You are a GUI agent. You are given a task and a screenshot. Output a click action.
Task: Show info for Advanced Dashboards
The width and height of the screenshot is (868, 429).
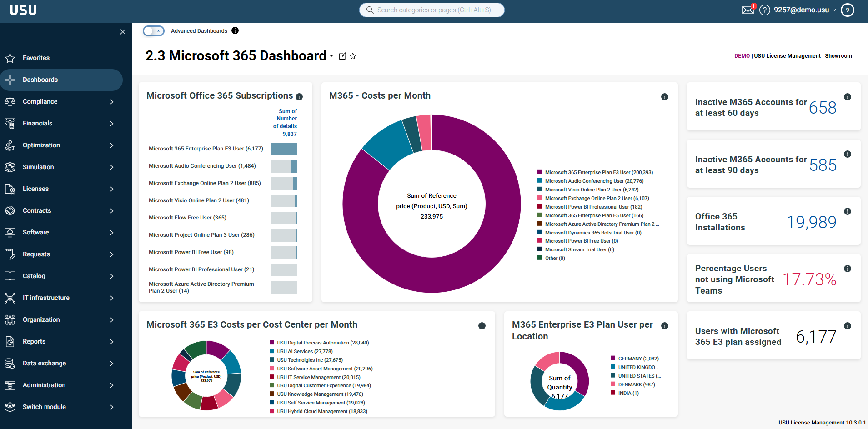pyautogui.click(x=235, y=30)
